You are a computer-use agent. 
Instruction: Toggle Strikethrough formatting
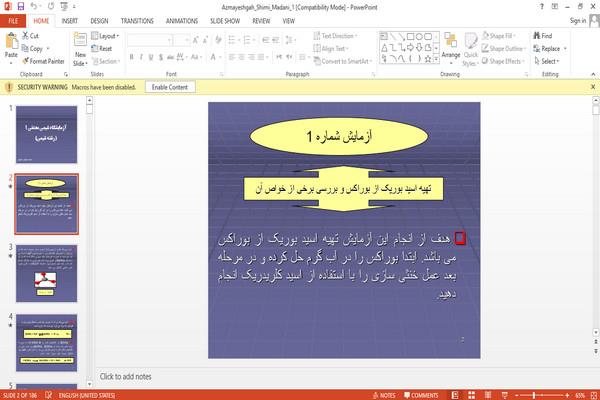click(x=171, y=57)
